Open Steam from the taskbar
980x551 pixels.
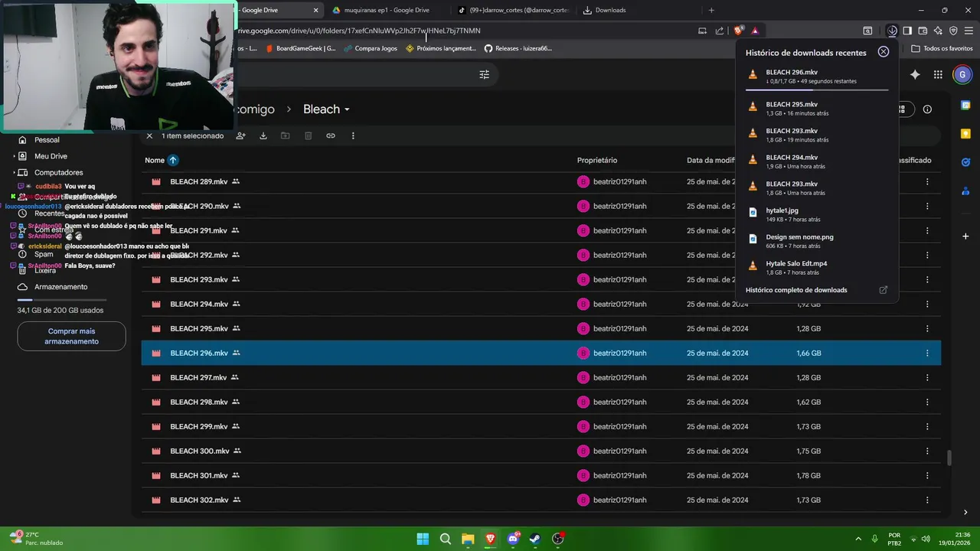(535, 539)
